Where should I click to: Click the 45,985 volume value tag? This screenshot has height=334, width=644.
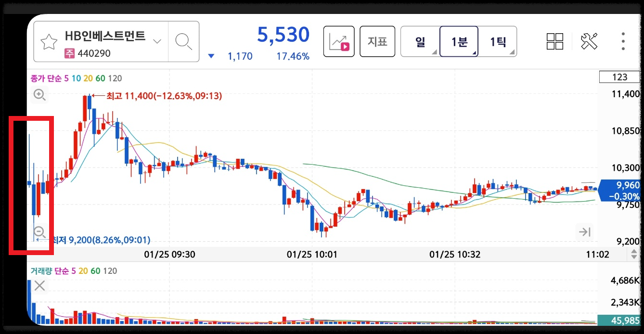pos(619,320)
